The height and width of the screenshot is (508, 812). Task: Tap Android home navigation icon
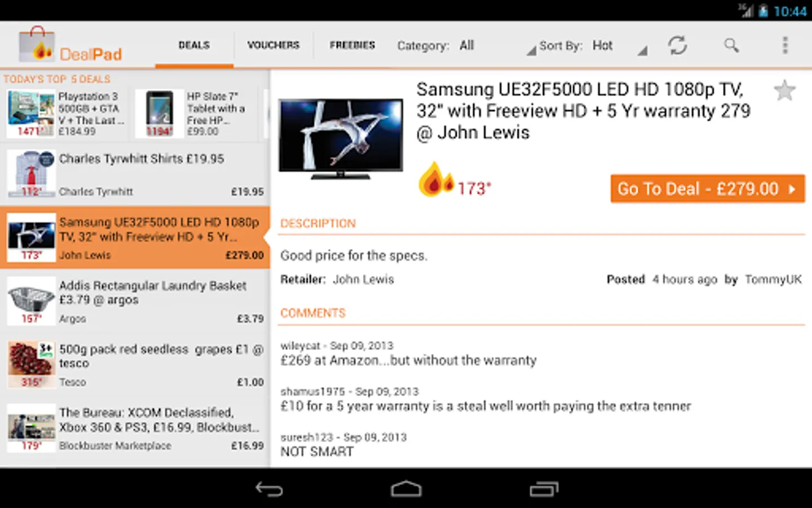coord(406,489)
